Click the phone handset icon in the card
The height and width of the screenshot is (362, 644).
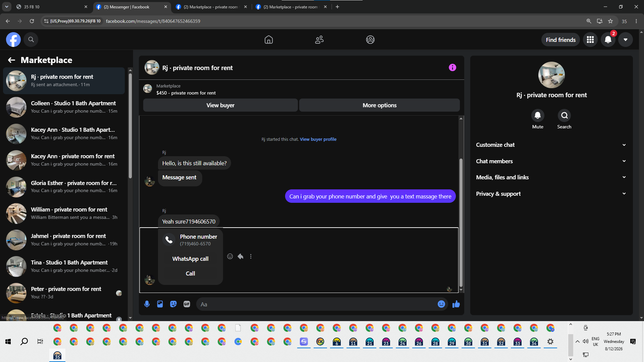[169, 240]
